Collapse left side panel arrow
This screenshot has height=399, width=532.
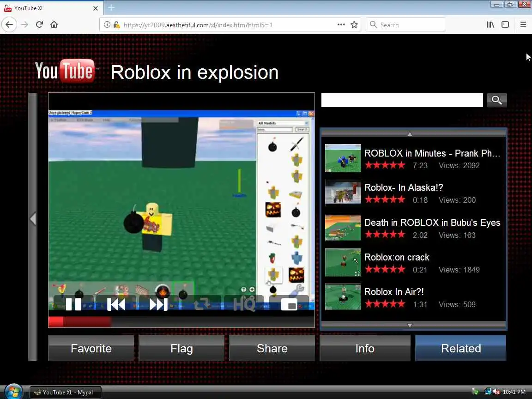(x=33, y=218)
